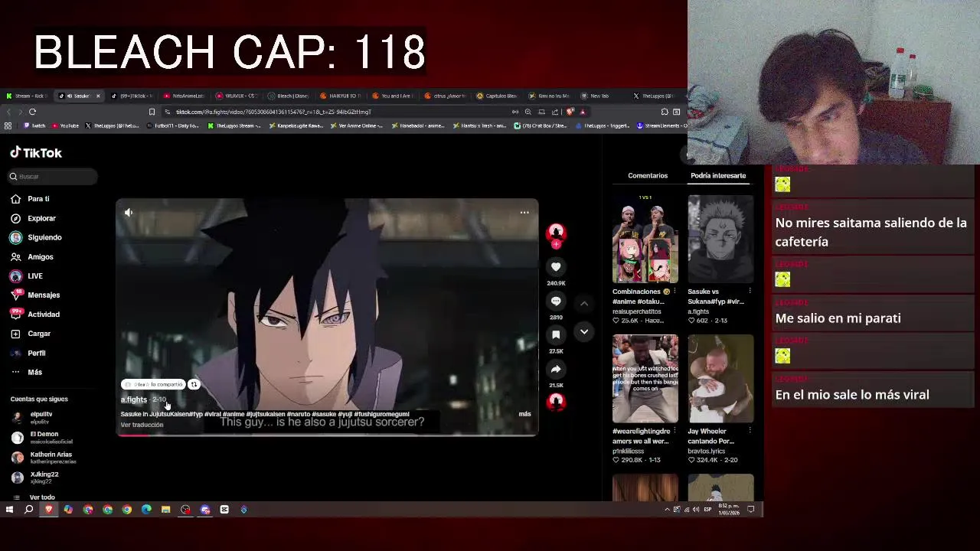Open a.fights profile link on video
This screenshot has height=551, width=980.
point(133,399)
